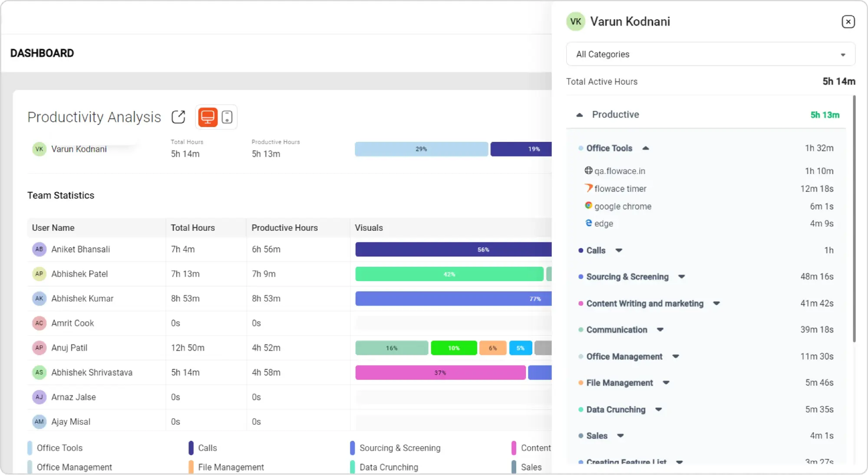Screen dimensions: 868x475
Task: Click the VK avatar in side panel
Action: pyautogui.click(x=576, y=22)
